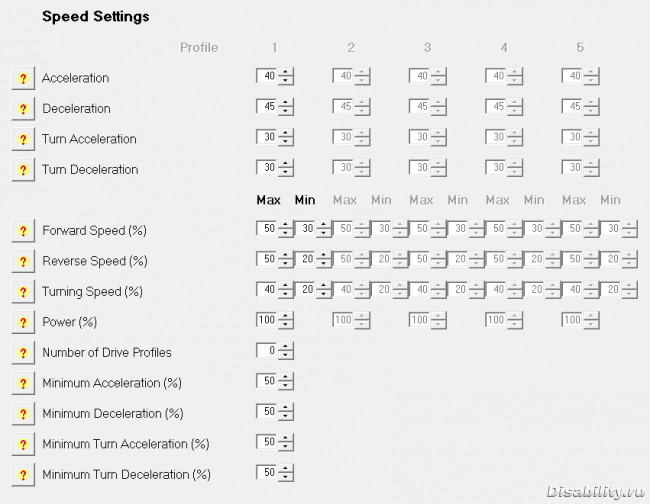Viewport: 650px width, 504px height.
Task: Decrease Profile 1 Reverse Speed Max value
Action: pyautogui.click(x=285, y=264)
